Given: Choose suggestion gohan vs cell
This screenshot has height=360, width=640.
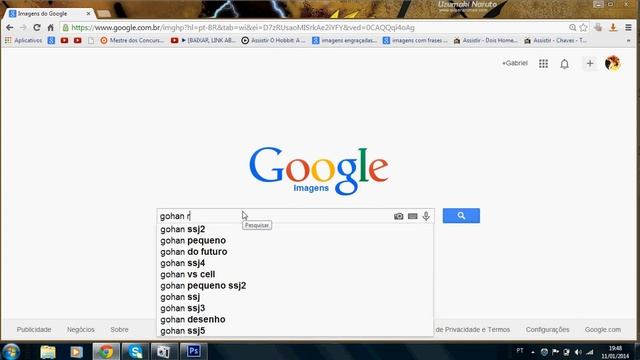Looking at the screenshot, I should 295,274.
